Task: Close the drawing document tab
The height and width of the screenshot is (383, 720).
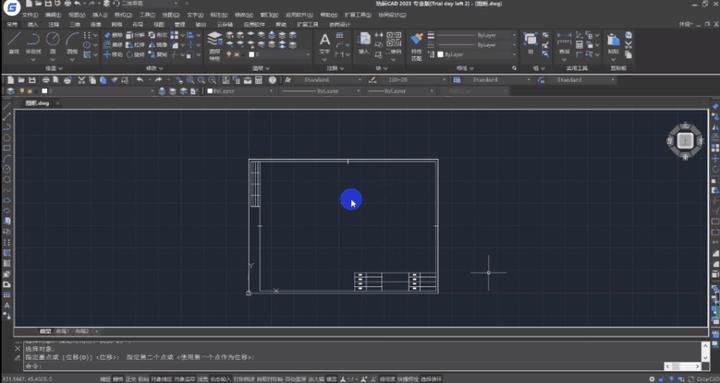Action: (x=57, y=103)
